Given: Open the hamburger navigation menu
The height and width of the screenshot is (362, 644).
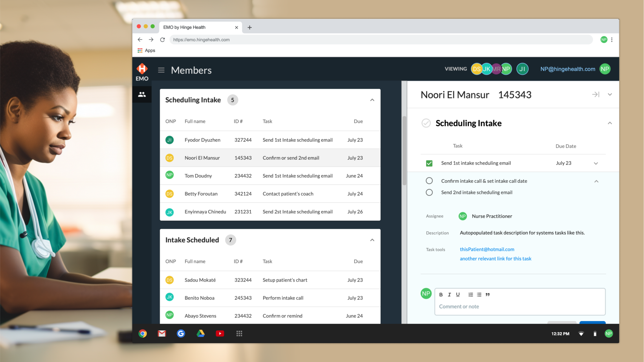Looking at the screenshot, I should (161, 70).
